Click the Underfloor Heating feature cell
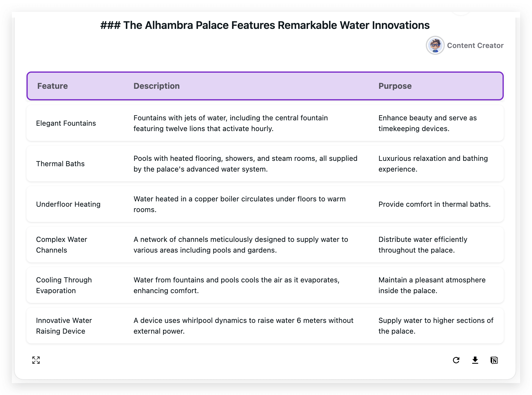Screen dimensions: 532x395 pos(68,204)
